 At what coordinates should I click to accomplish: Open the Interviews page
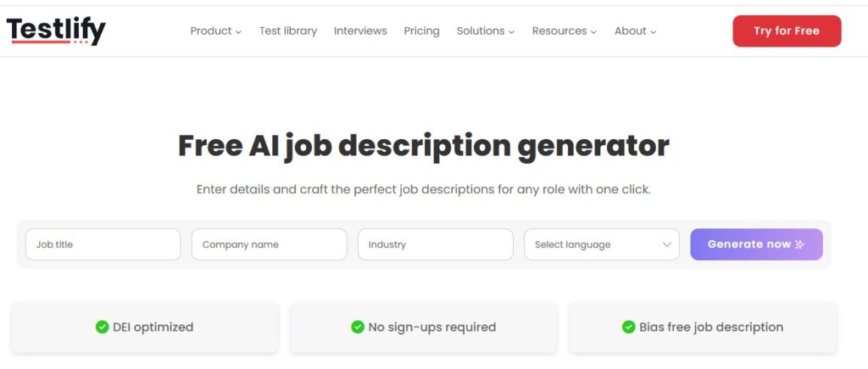click(x=360, y=31)
